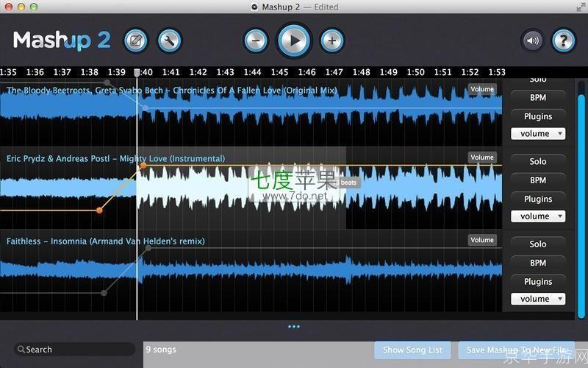The width and height of the screenshot is (588, 368).
Task: Open the wrench settings icon
Action: pyautogui.click(x=170, y=40)
